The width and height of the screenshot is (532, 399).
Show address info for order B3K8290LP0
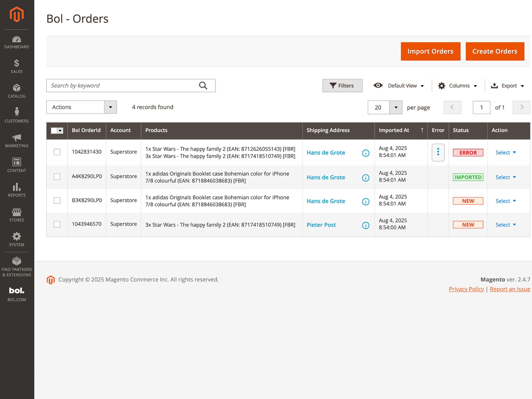click(366, 201)
